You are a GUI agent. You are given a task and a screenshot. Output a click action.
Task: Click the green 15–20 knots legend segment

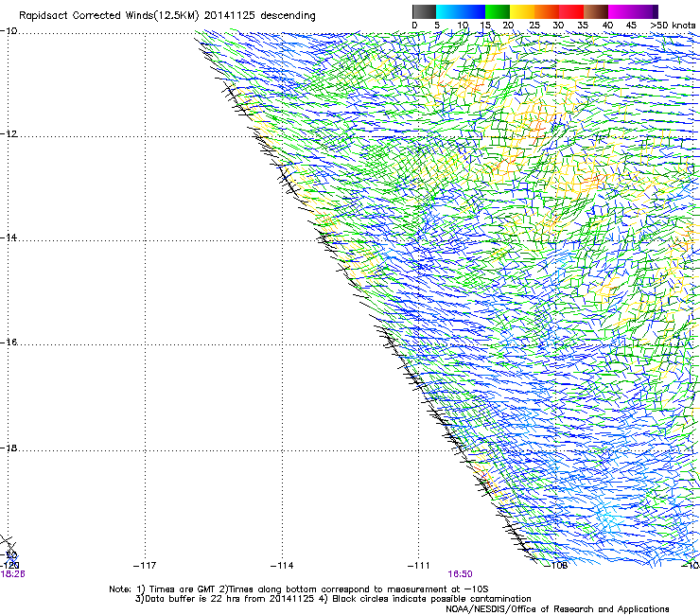click(x=498, y=11)
